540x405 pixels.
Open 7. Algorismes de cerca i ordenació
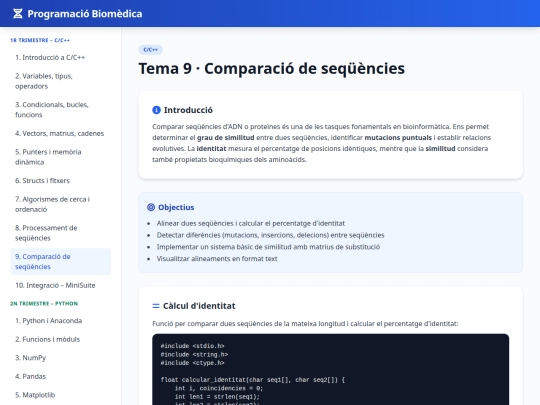tap(61, 204)
